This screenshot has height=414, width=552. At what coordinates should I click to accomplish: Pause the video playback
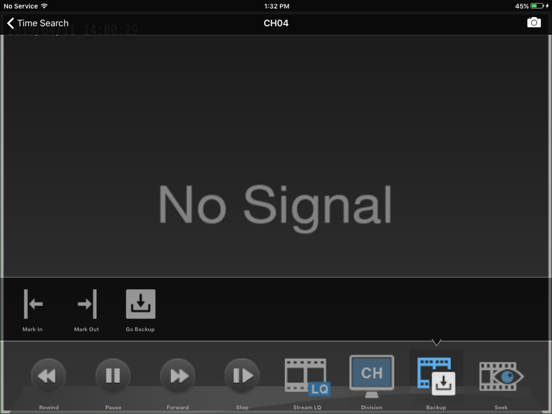pyautogui.click(x=113, y=376)
